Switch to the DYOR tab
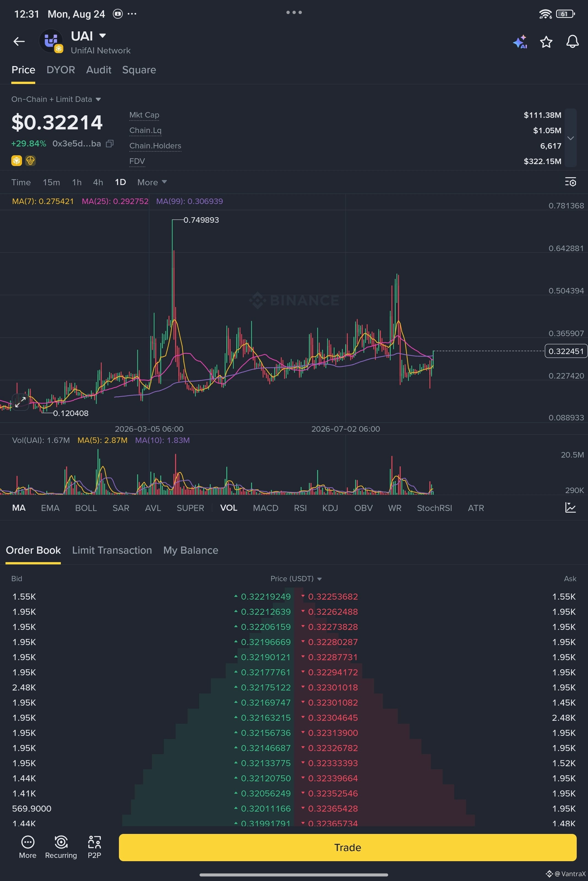The image size is (588, 881). (61, 70)
